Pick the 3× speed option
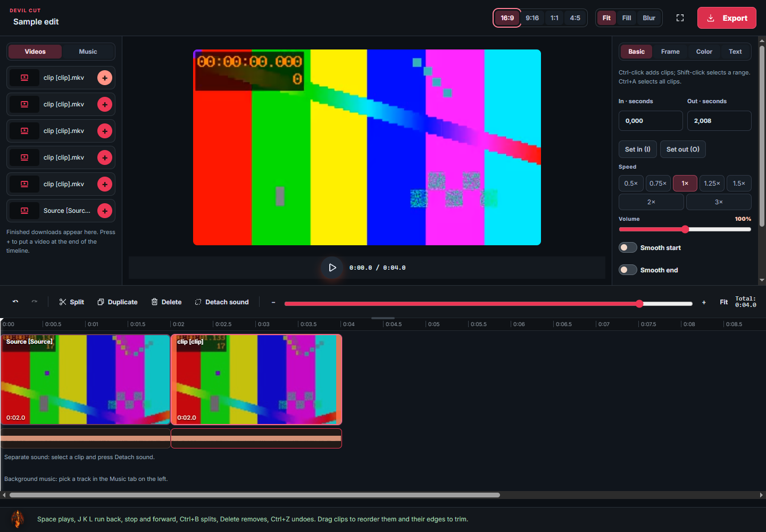Viewport: 766px width, 532px height. [x=719, y=202]
